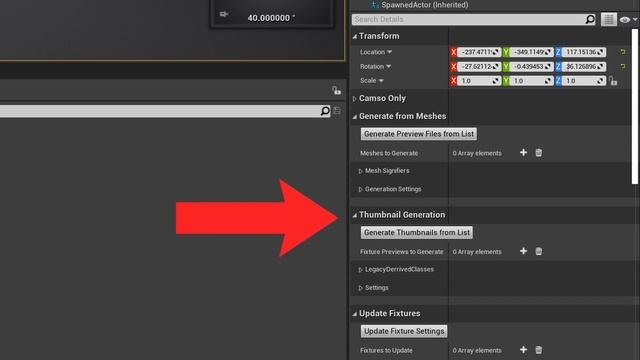
Task: Click the Fixtures to Update label
Action: 386,350
